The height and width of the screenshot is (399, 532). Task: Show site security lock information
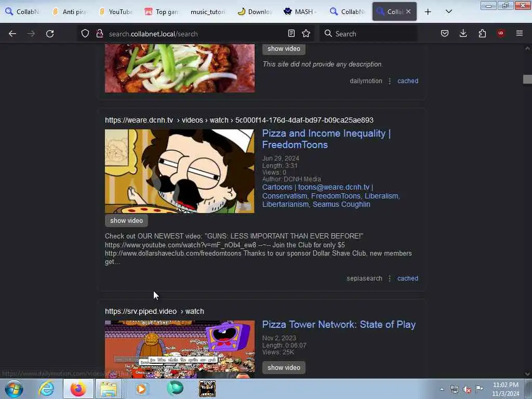tap(99, 34)
